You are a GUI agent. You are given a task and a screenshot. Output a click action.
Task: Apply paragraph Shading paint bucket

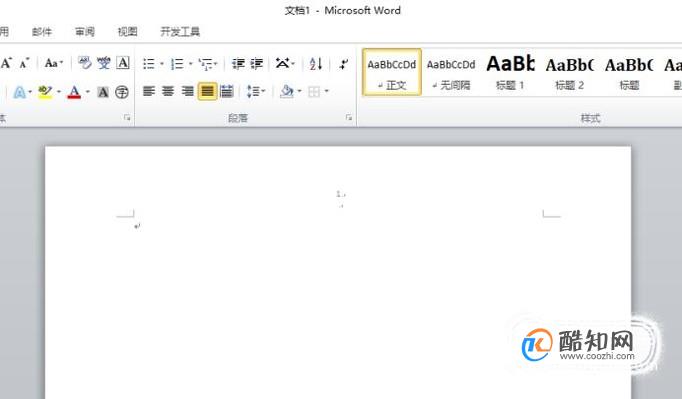click(287, 91)
